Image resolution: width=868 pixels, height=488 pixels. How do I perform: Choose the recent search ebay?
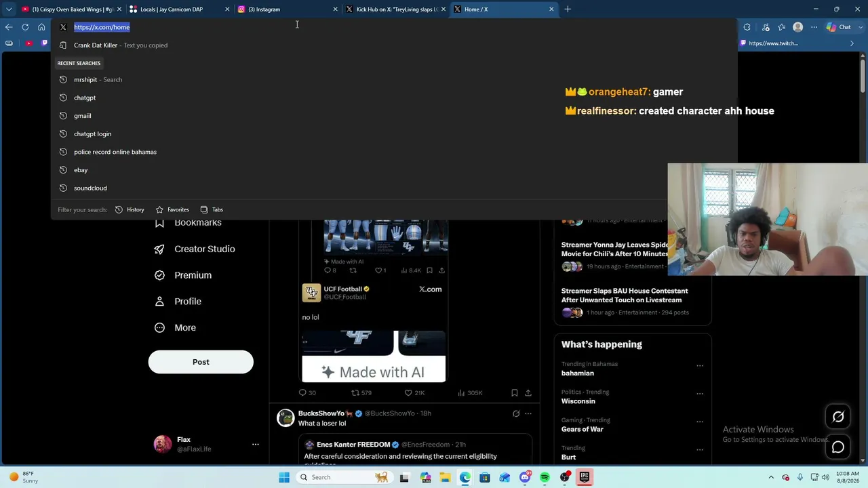[393, 170]
